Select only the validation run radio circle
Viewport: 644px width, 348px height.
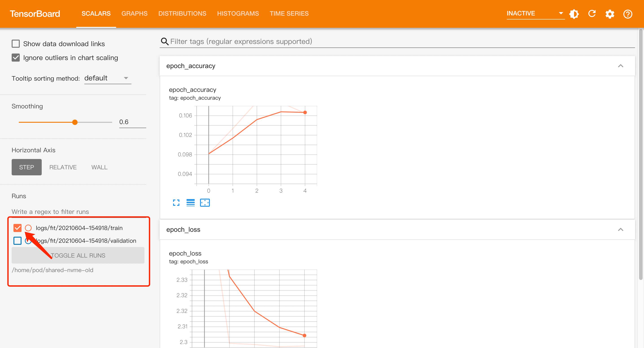(28, 241)
